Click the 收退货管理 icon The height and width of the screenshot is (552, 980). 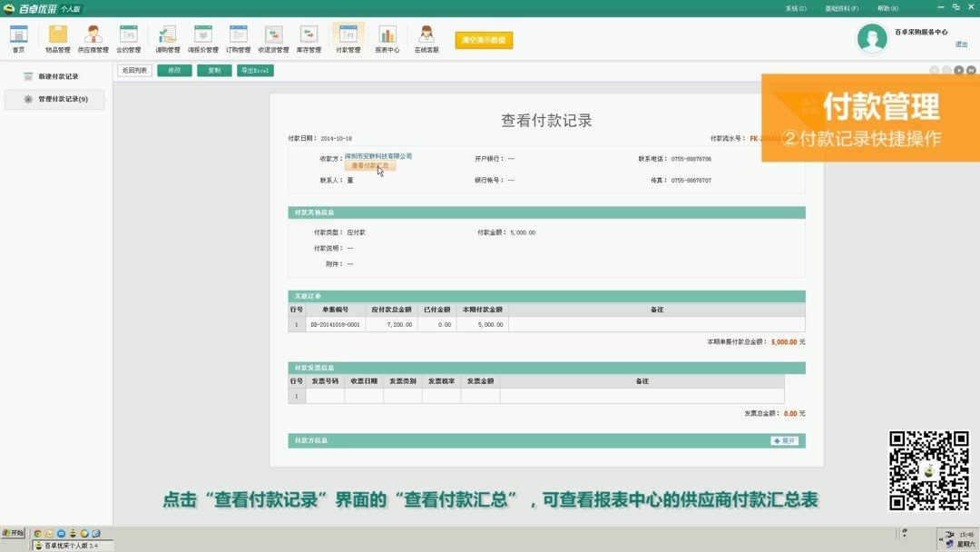click(x=273, y=40)
